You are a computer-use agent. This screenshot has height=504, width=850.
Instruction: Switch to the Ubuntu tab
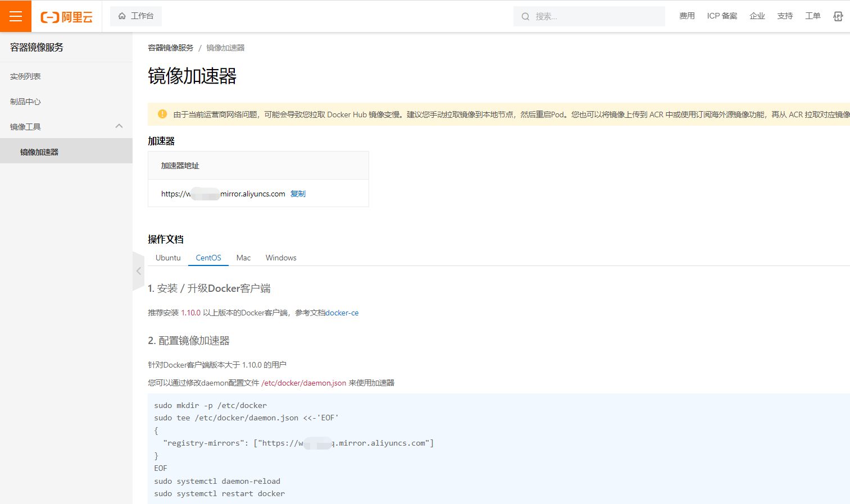pyautogui.click(x=168, y=258)
